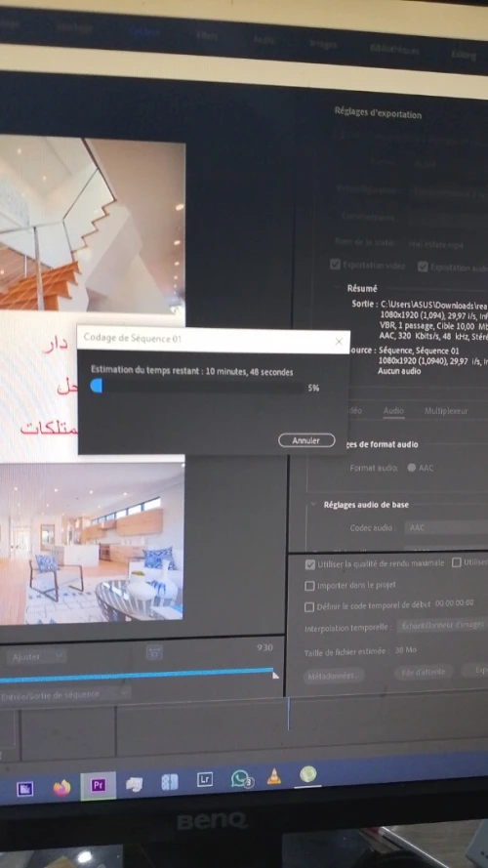This screenshot has width=488, height=868.
Task: Open the Codec audio dropdown
Action: (x=446, y=527)
